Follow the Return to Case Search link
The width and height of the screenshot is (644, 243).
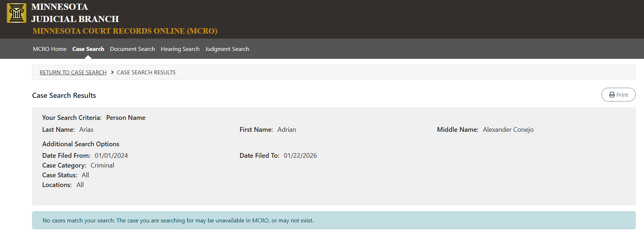(73, 73)
